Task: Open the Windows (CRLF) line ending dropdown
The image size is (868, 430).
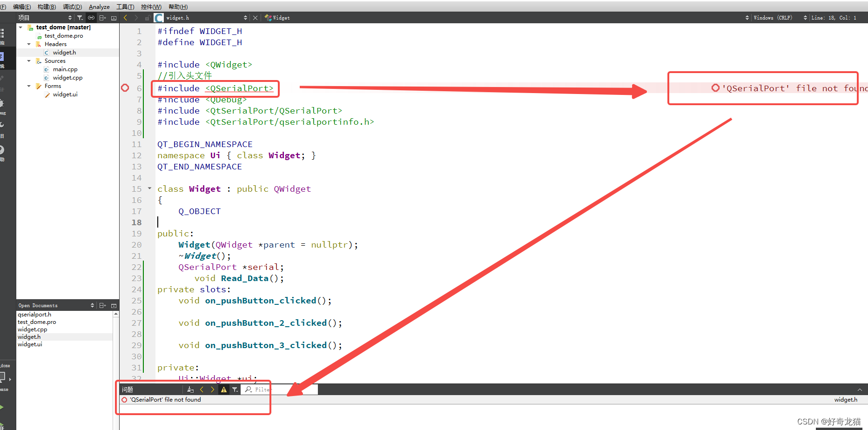Action: 773,17
